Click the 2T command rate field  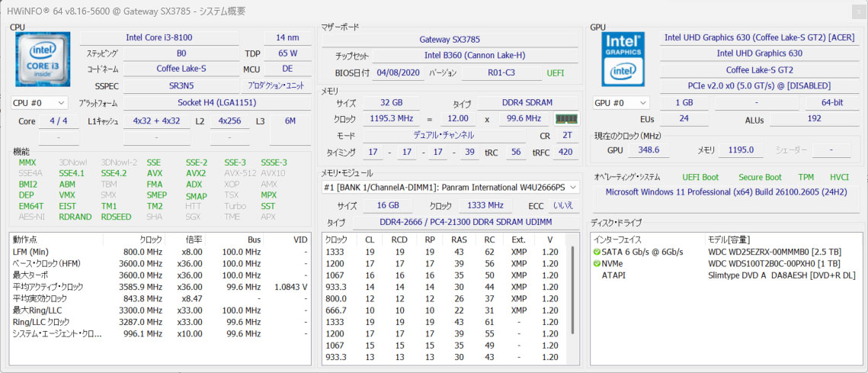(x=567, y=135)
